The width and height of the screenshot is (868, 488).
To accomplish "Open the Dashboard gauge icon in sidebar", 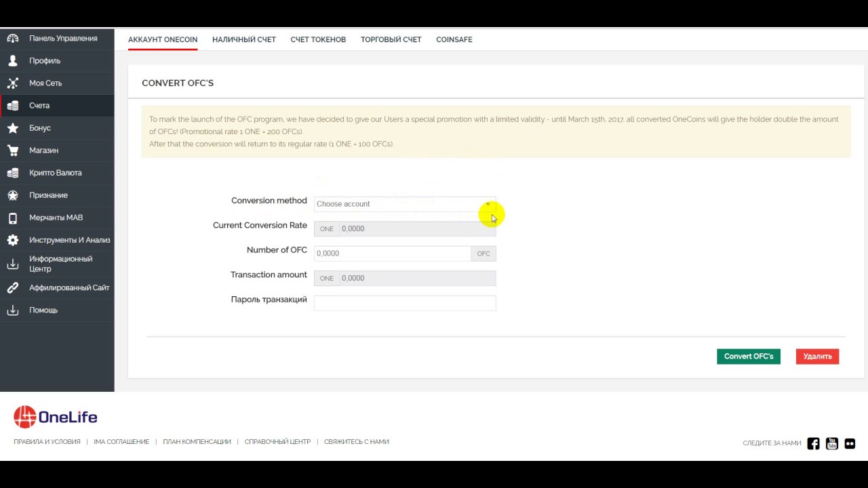I will tap(13, 39).
